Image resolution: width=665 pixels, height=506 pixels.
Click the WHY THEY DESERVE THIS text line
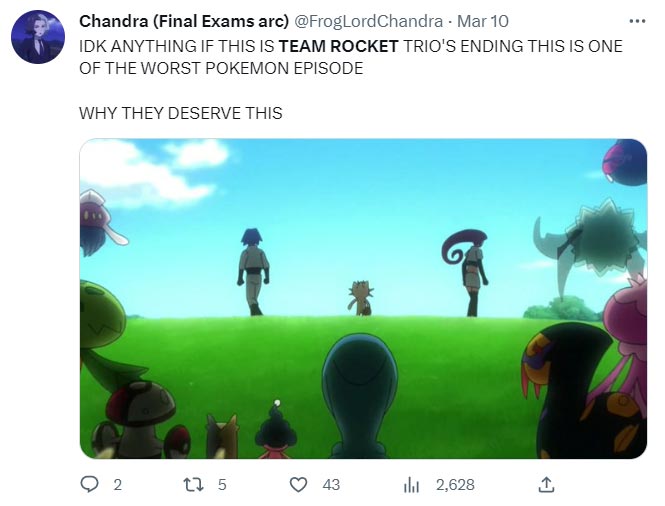181,113
